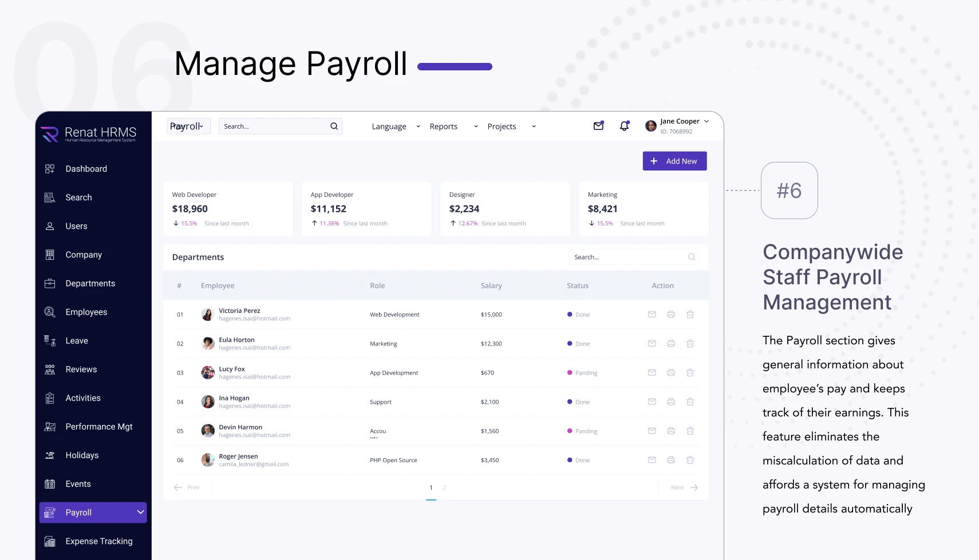The height and width of the screenshot is (560, 979).
Task: Expand the Language dropdown
Action: [396, 126]
